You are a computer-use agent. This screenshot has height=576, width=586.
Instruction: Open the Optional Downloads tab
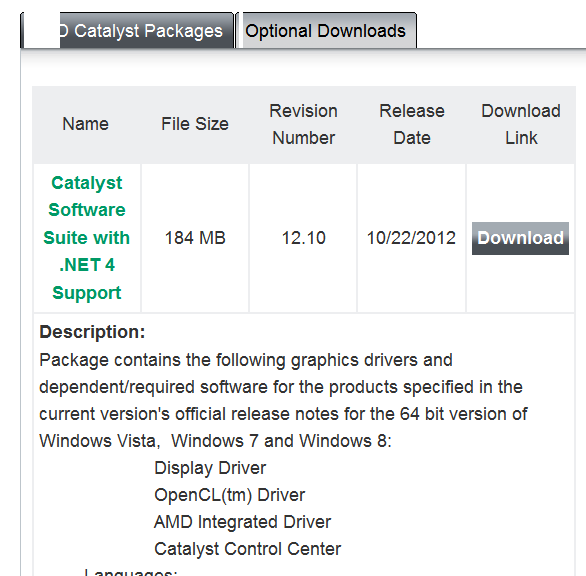(x=326, y=31)
